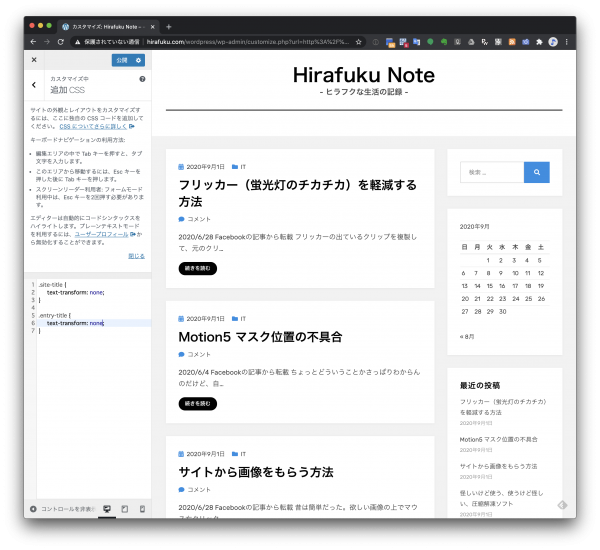The width and height of the screenshot is (600, 550).
Task: Click inside the additional CSS code editor
Action: pos(90,400)
